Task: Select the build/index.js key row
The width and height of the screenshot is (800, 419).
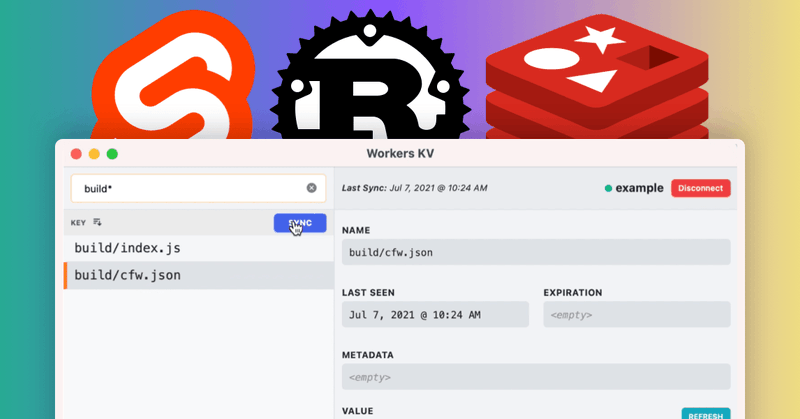Action: [199, 249]
